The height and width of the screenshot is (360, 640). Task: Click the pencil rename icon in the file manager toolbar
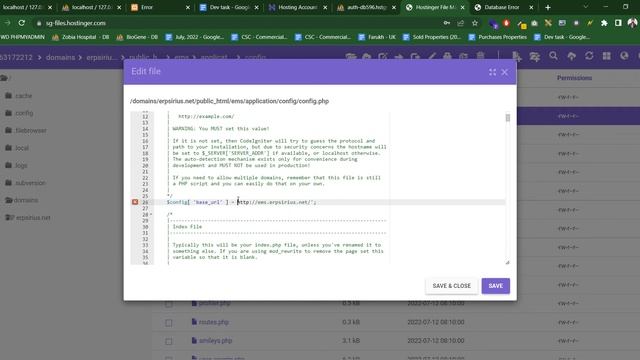431,56
